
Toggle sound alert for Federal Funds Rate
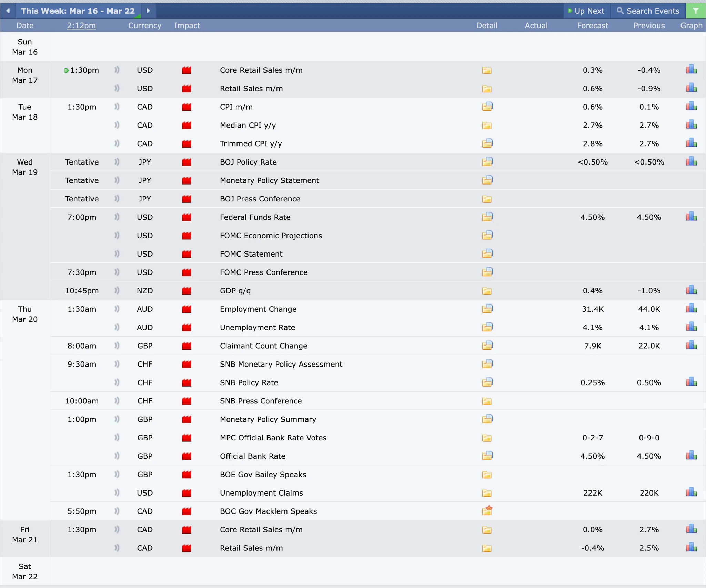click(117, 217)
